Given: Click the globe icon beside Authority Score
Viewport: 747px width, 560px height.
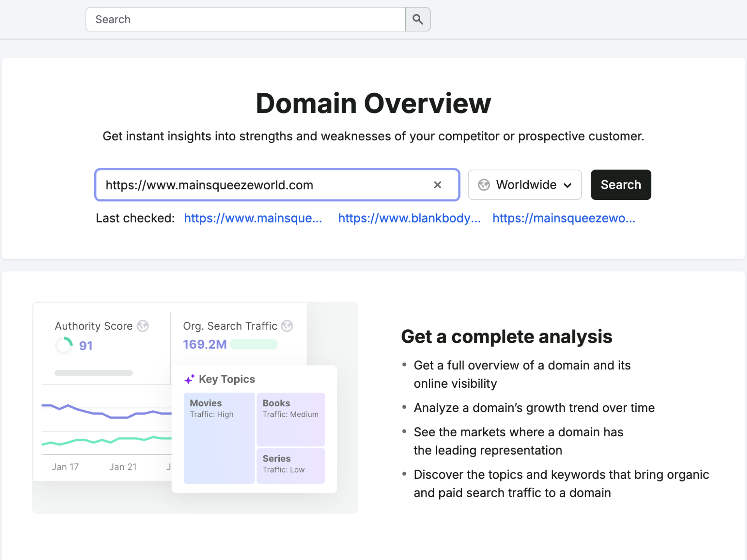Looking at the screenshot, I should (143, 326).
